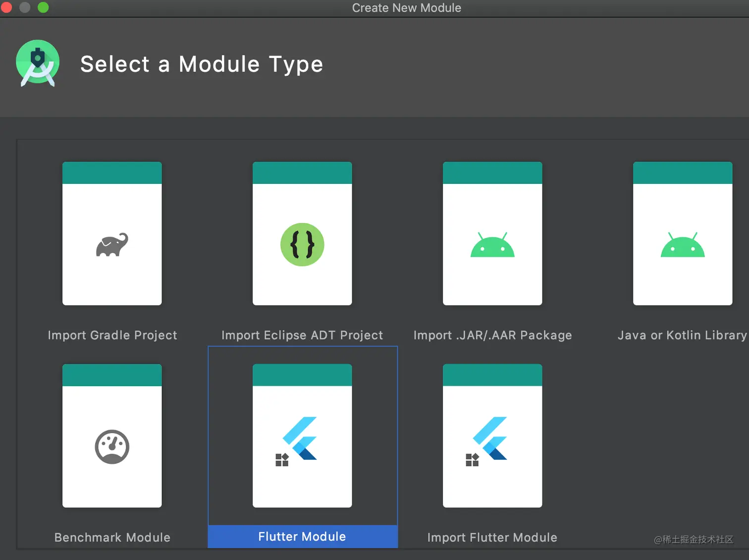Click the Import .JAR/.AAR Package label

(492, 336)
